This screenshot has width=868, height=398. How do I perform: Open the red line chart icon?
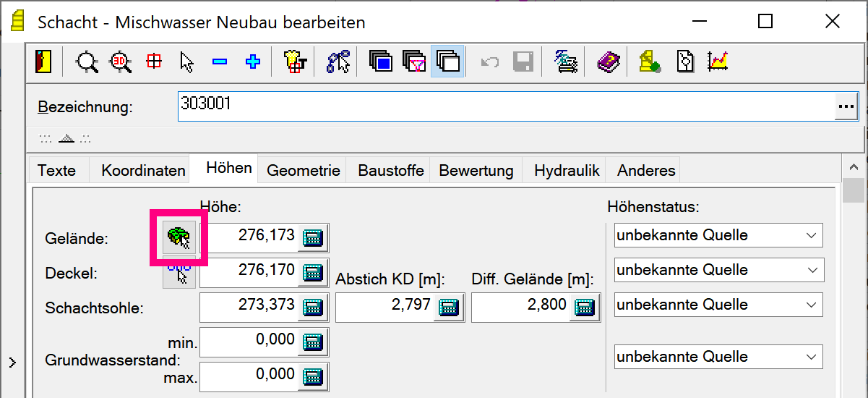(x=718, y=62)
